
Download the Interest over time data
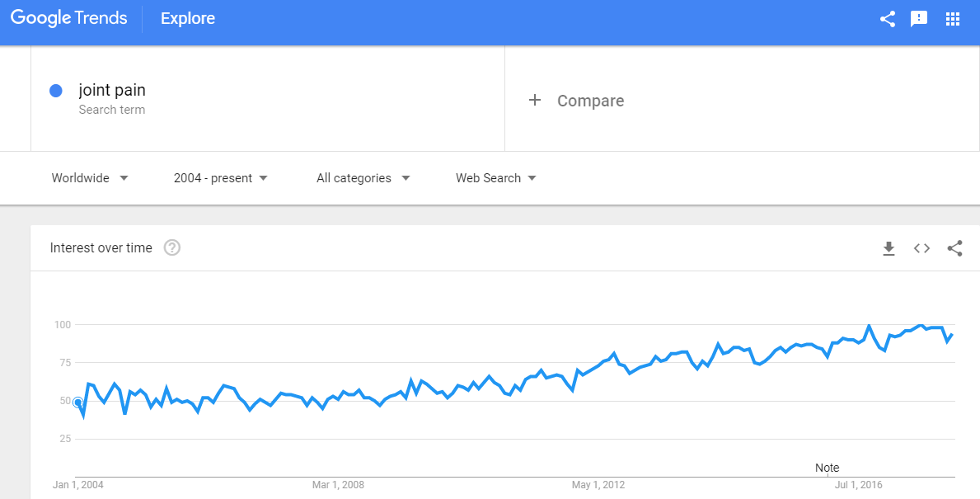click(889, 249)
